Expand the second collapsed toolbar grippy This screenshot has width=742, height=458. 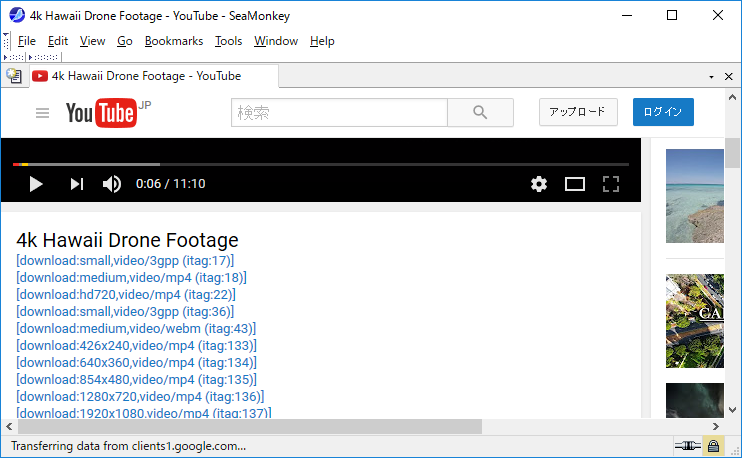[x=43, y=57]
